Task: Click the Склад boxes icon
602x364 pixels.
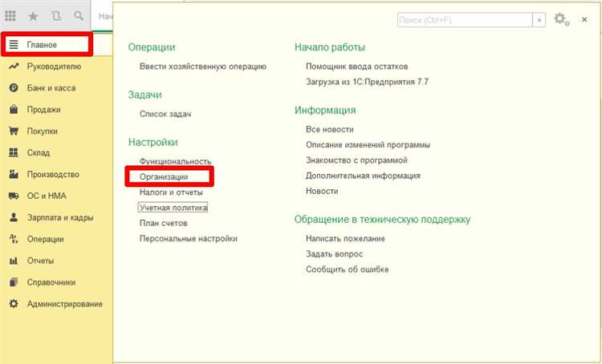Action: [14, 152]
